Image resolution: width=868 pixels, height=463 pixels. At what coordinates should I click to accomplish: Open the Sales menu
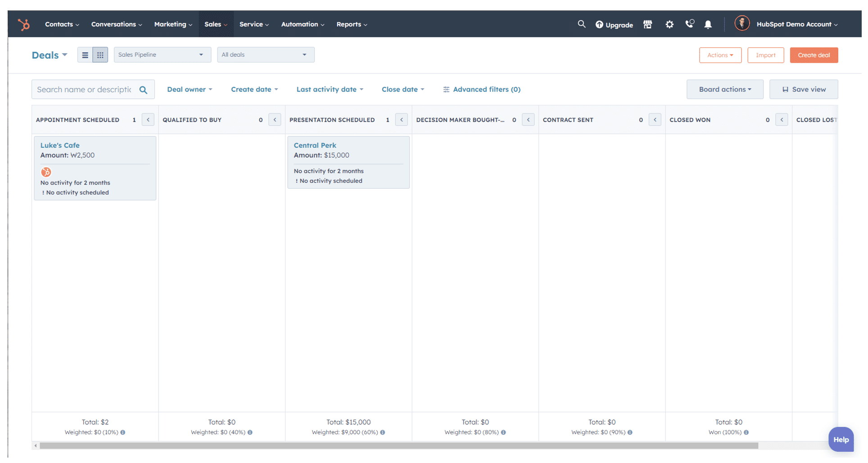(216, 24)
